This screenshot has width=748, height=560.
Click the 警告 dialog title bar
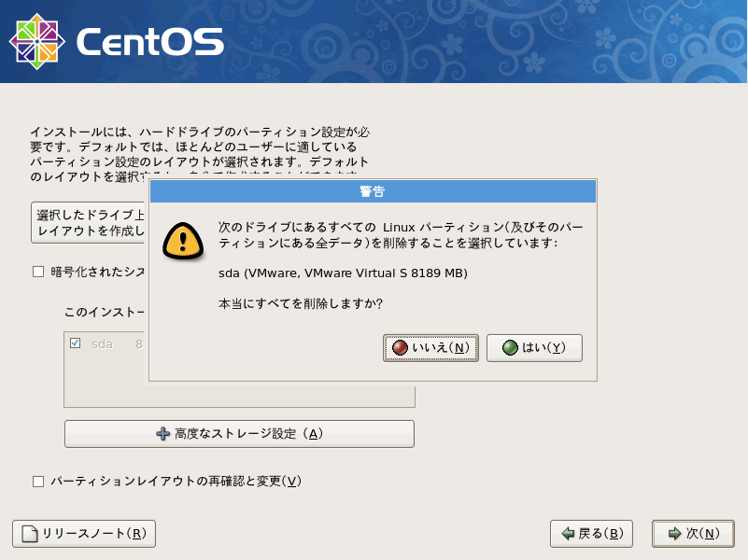point(373,191)
